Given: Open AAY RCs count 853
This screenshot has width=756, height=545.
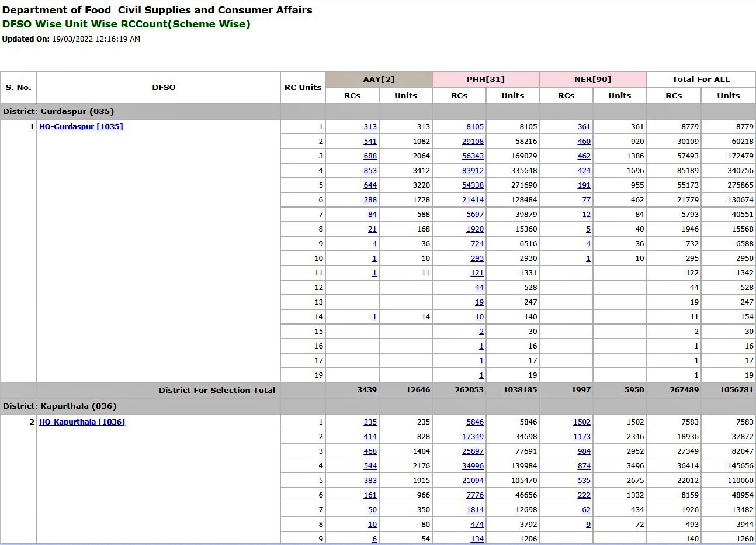Looking at the screenshot, I should click(x=370, y=171).
